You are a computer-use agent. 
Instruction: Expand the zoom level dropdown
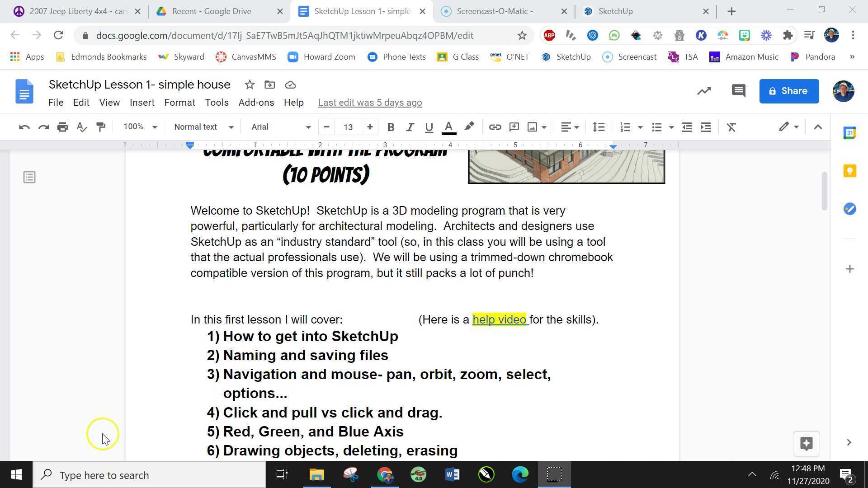(x=140, y=127)
